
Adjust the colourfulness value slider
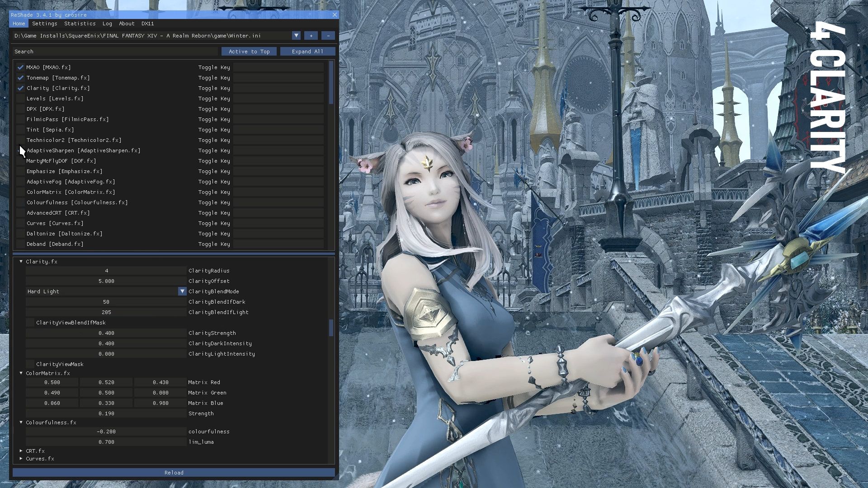click(106, 432)
